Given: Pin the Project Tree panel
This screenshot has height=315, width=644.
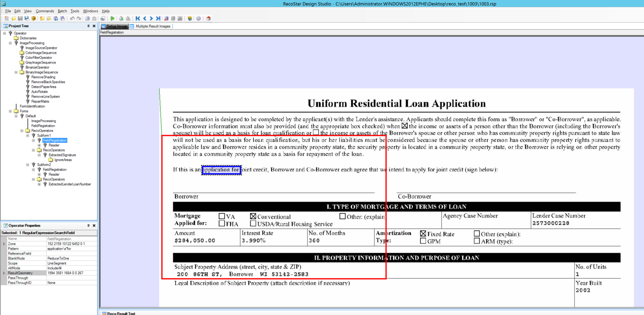Looking at the screenshot, I should pyautogui.click(x=88, y=26).
